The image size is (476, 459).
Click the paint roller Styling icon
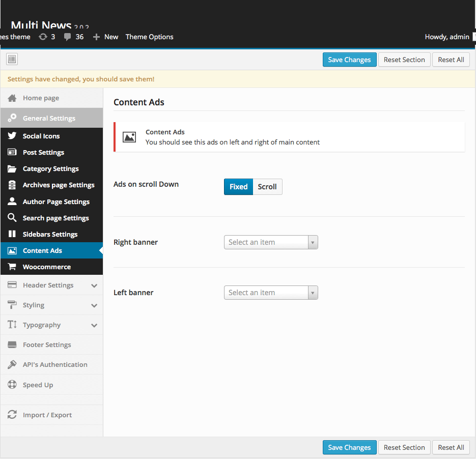pos(12,305)
